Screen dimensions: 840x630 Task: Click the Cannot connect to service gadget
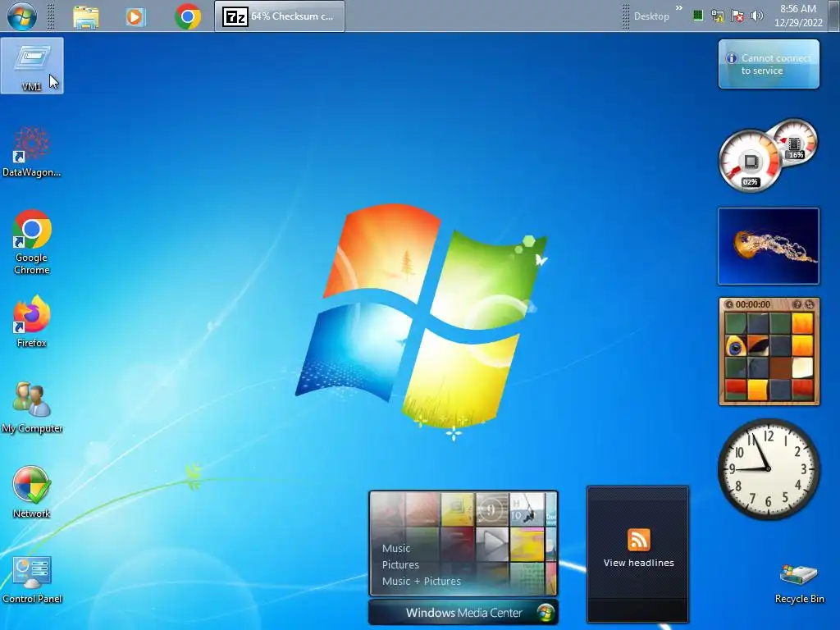769,64
